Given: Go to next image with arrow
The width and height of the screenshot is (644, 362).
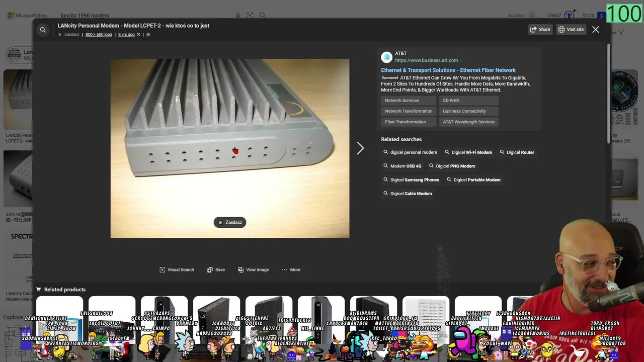Looking at the screenshot, I should pyautogui.click(x=360, y=148).
